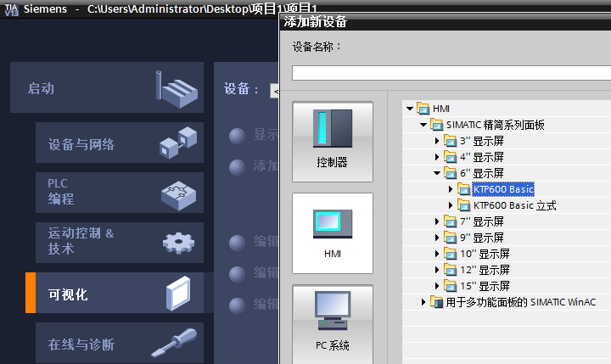Choose the PC系统 device category
The width and height of the screenshot is (611, 364).
332,321
